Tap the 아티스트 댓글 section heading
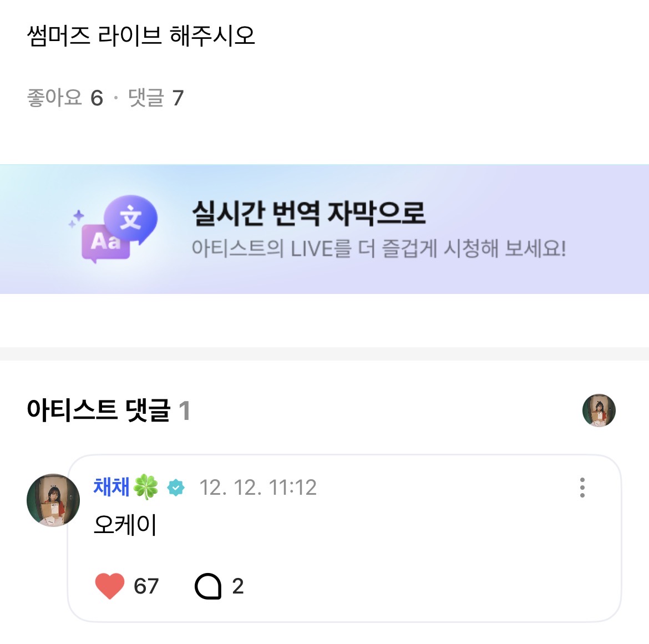 (x=98, y=410)
